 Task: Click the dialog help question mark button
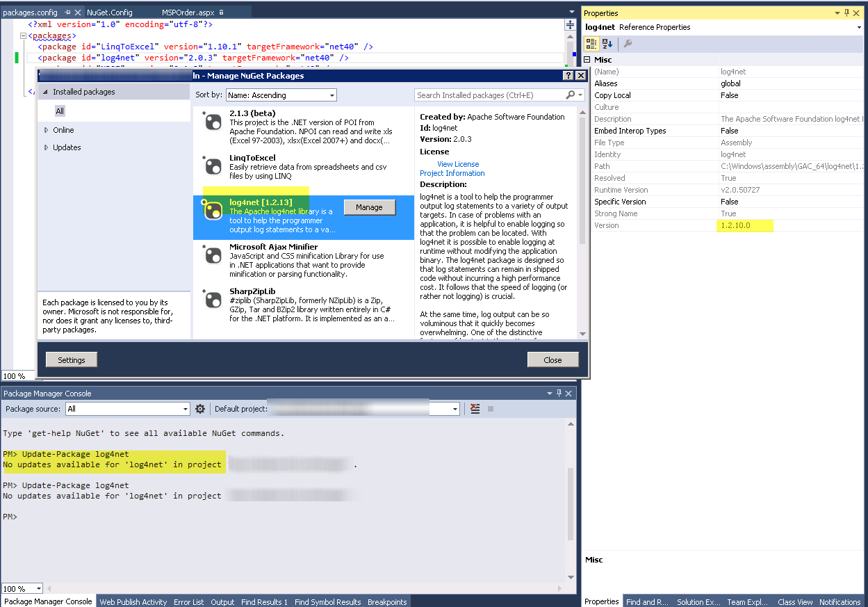[x=568, y=76]
